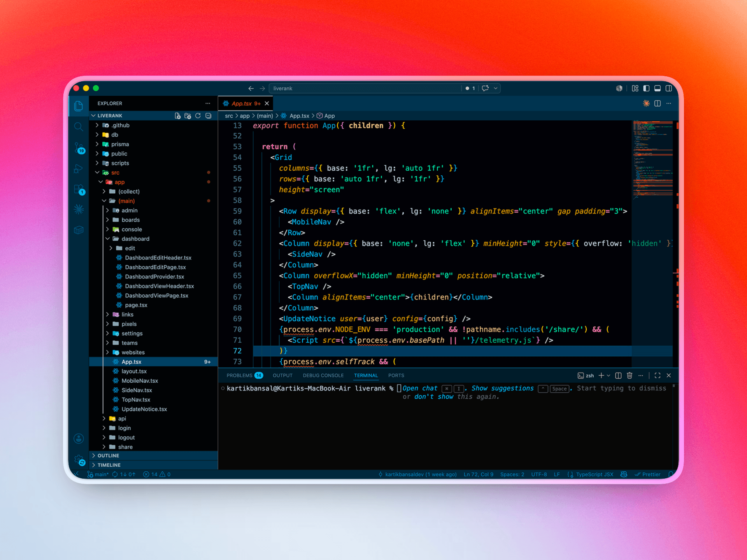Expand the prisma folder
This screenshot has height=560, width=747.
(153, 144)
